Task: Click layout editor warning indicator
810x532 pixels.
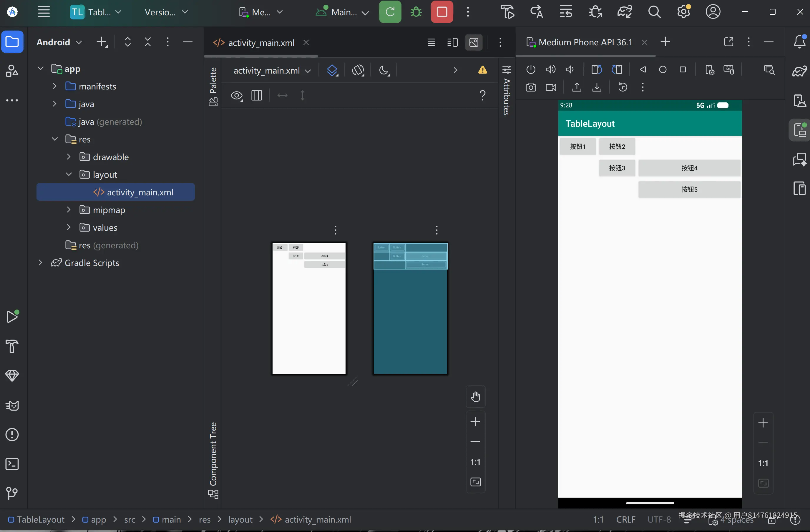Action: tap(482, 70)
